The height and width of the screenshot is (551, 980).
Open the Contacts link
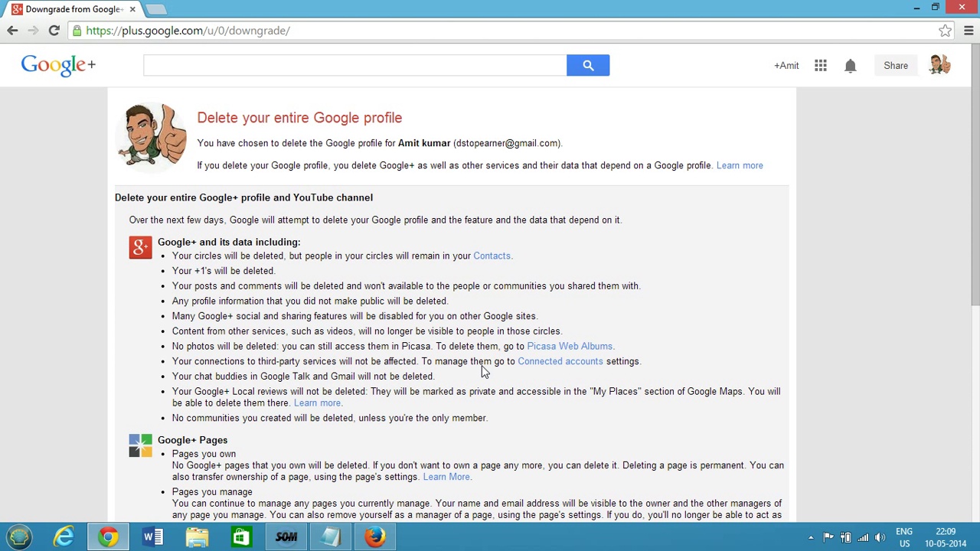pos(492,256)
